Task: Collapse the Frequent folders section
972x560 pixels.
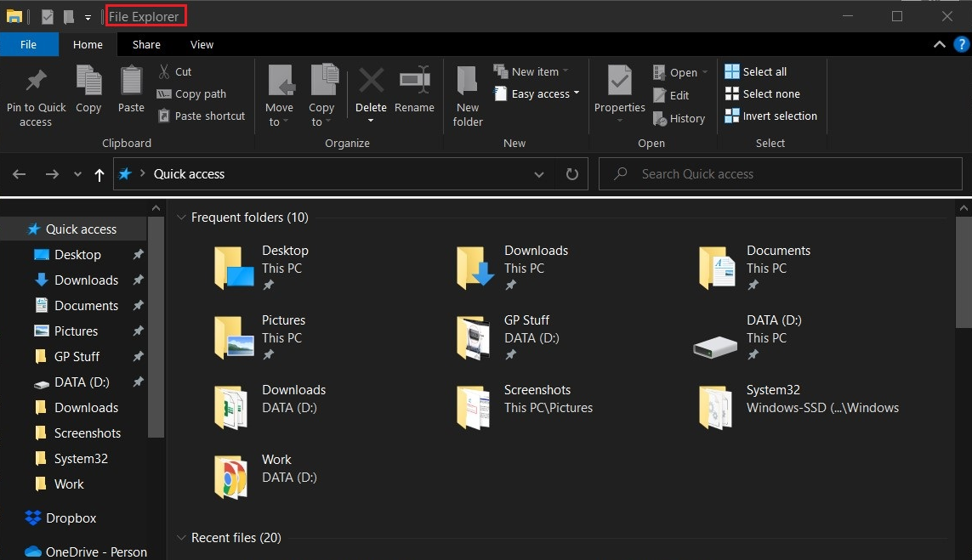Action: pos(181,217)
